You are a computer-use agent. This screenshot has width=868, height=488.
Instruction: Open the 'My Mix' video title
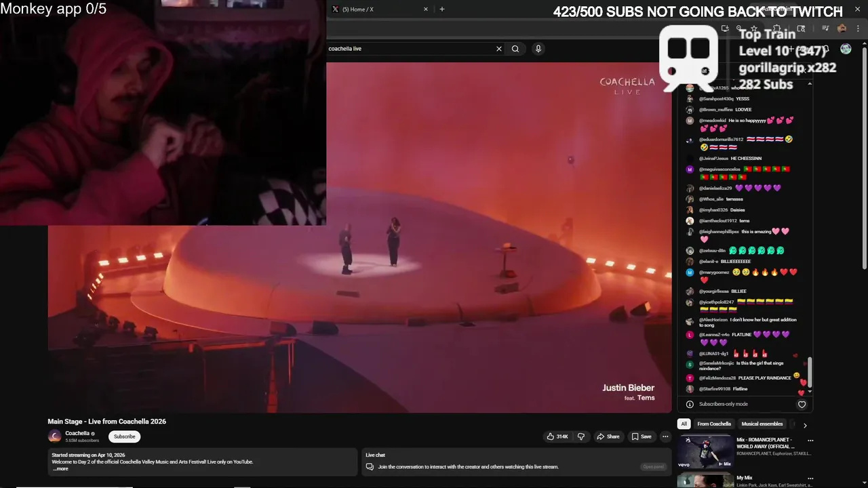point(745,478)
